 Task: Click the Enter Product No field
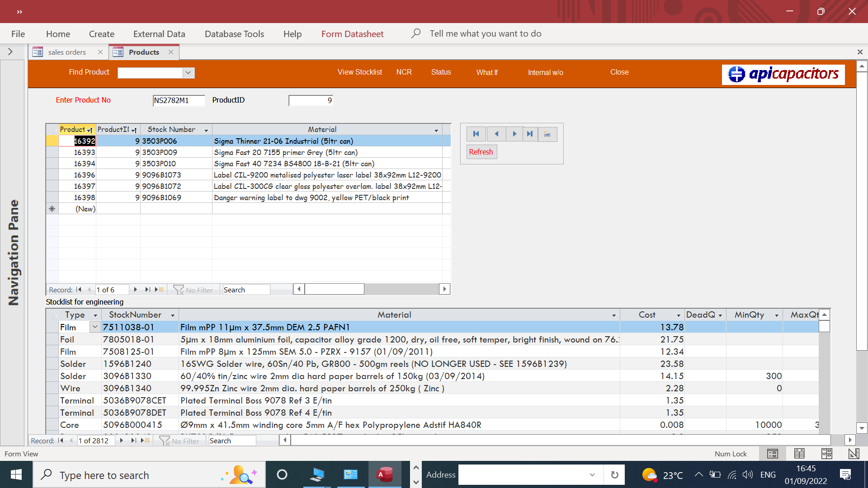178,100
